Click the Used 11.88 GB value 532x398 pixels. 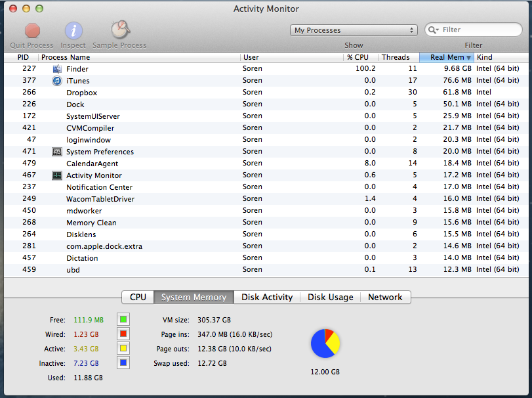pyautogui.click(x=88, y=378)
